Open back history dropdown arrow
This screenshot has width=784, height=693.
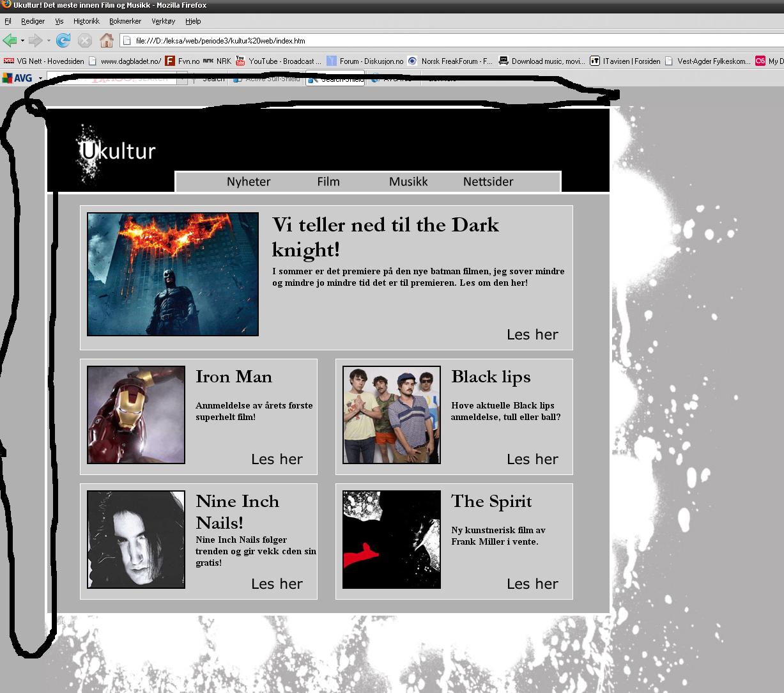22,41
